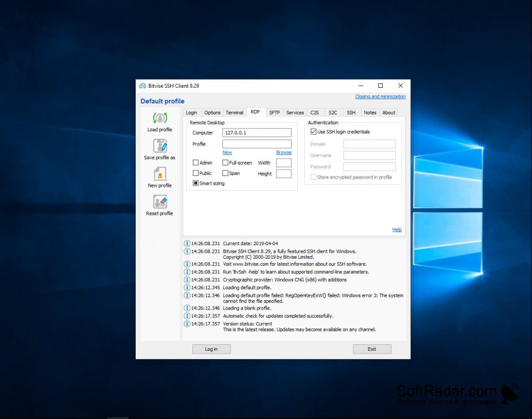Toggle Smart sizing checkbox
The height and width of the screenshot is (419, 532).
click(196, 183)
